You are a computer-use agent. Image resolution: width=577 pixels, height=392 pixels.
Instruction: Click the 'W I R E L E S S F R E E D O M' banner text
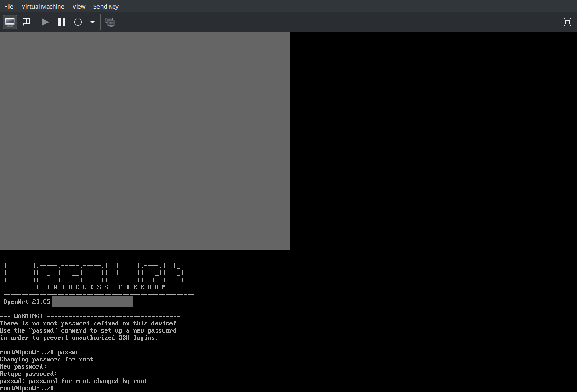point(110,287)
